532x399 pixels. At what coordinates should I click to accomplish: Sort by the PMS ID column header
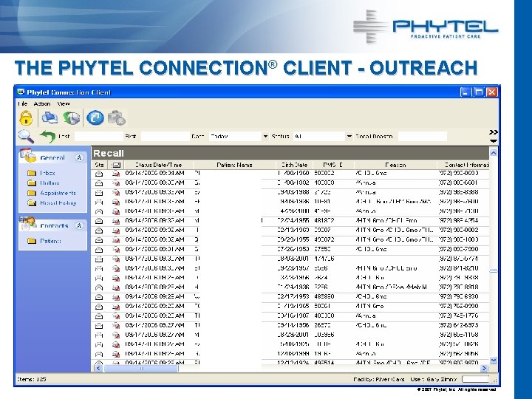[333, 165]
